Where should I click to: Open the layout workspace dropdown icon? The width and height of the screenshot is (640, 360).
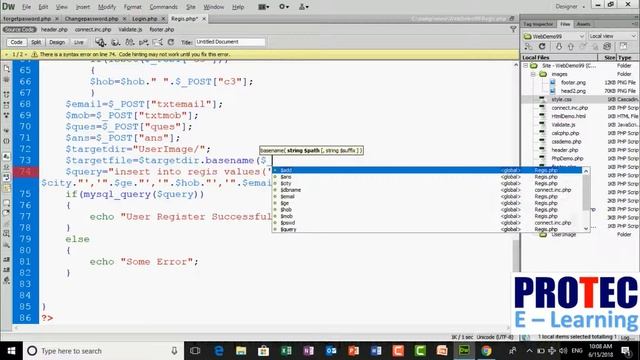tap(263, 7)
